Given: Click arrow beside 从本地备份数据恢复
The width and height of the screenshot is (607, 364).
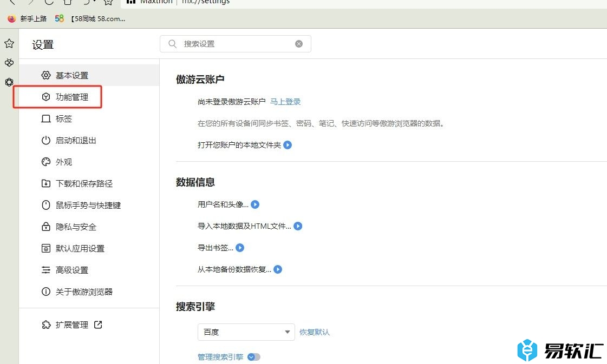Looking at the screenshot, I should [278, 269].
